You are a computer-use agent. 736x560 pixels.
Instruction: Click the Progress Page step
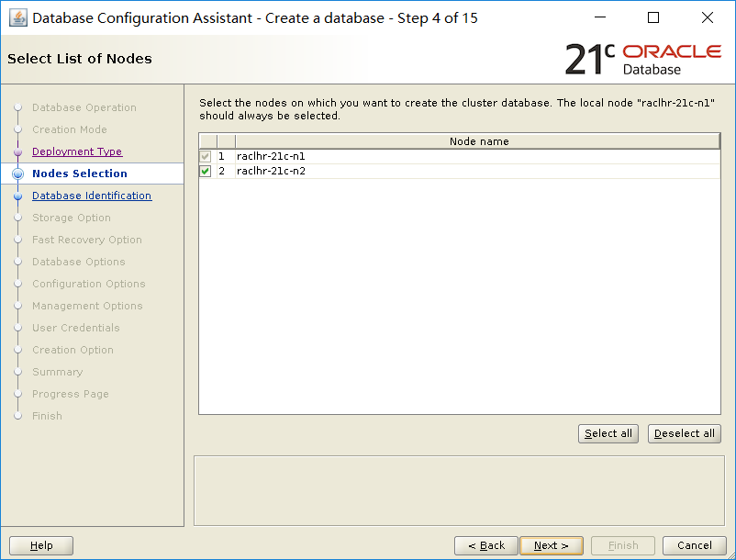click(x=71, y=395)
